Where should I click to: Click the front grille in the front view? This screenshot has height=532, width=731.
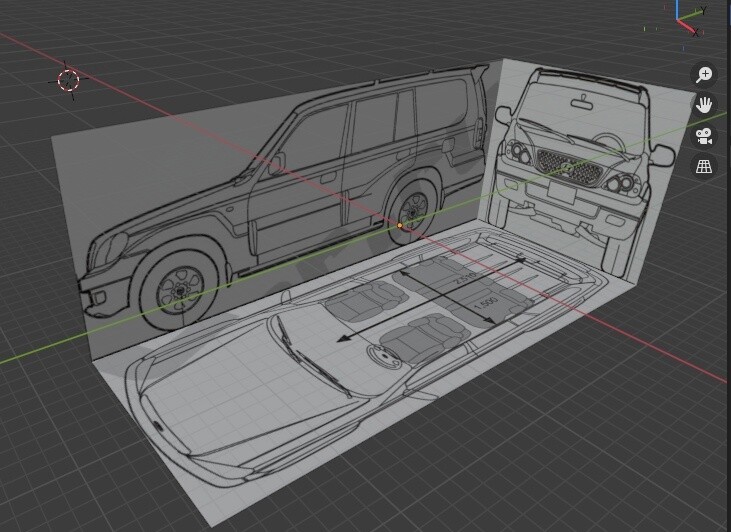pos(568,167)
